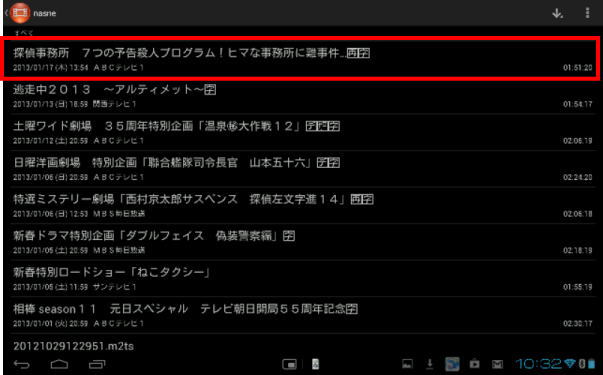Tap duration 02:18:19 on the ダブルフェイス row
Viewport: 603px width, 375px height.
coord(578,250)
